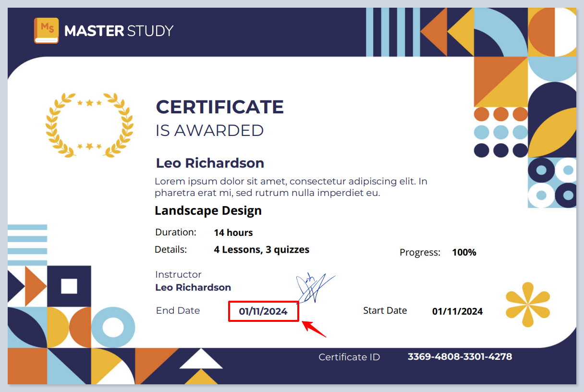Click the Landscape Design course title
The height and width of the screenshot is (392, 584).
coord(208,210)
